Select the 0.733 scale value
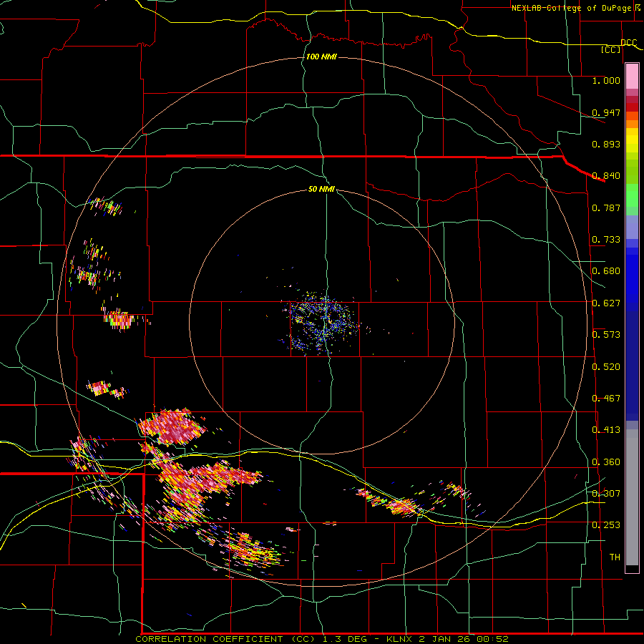Viewport: 644px width, 644px height. [x=606, y=240]
